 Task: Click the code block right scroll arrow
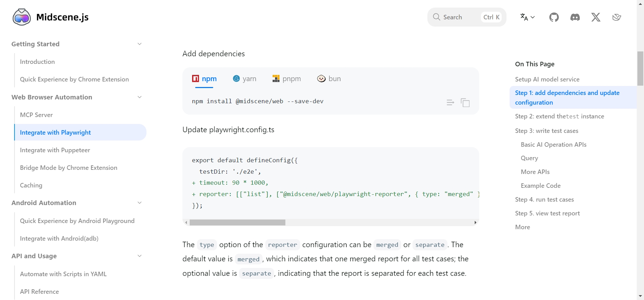pyautogui.click(x=475, y=223)
